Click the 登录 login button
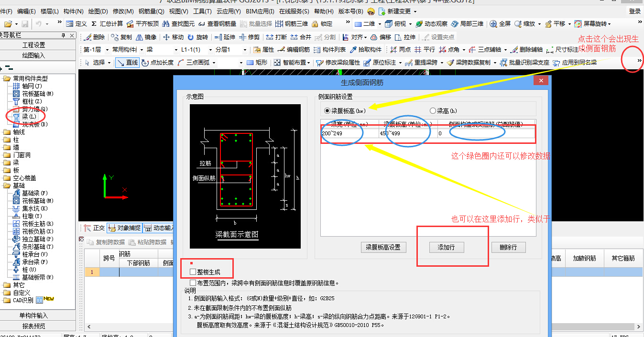644x337 pixels. point(634,11)
